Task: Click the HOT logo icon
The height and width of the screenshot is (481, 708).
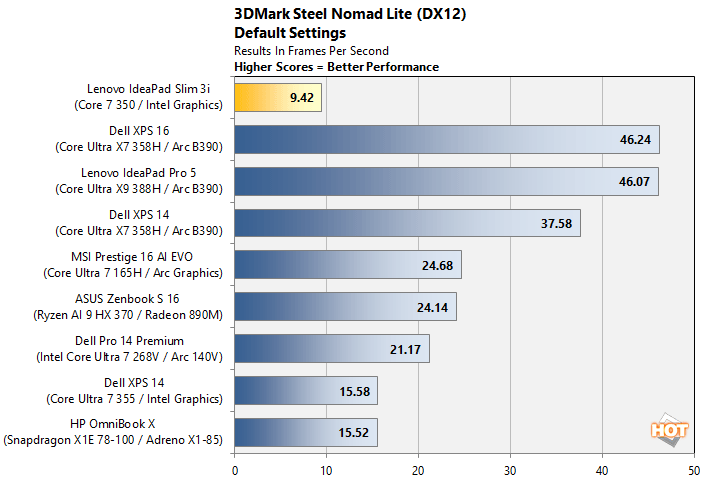Action: tap(670, 430)
